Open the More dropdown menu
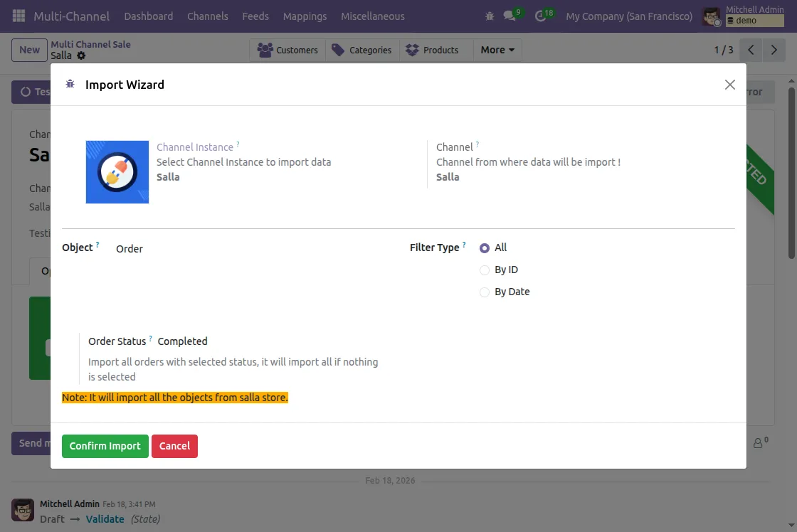Viewport: 797px width, 532px height. tap(497, 50)
